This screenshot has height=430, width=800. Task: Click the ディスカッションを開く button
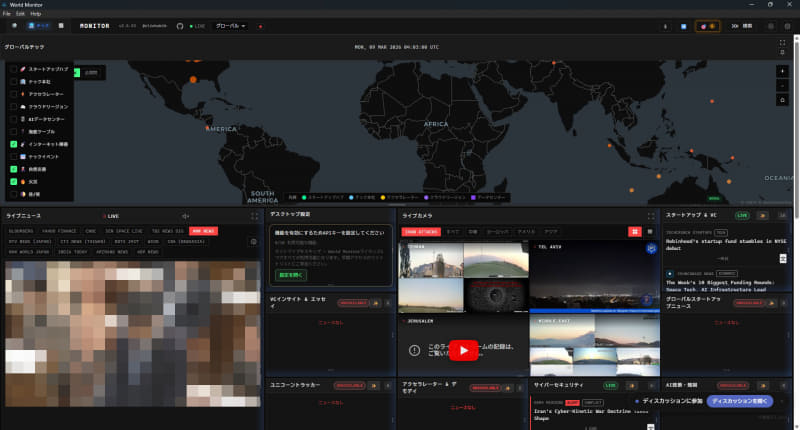click(x=740, y=401)
